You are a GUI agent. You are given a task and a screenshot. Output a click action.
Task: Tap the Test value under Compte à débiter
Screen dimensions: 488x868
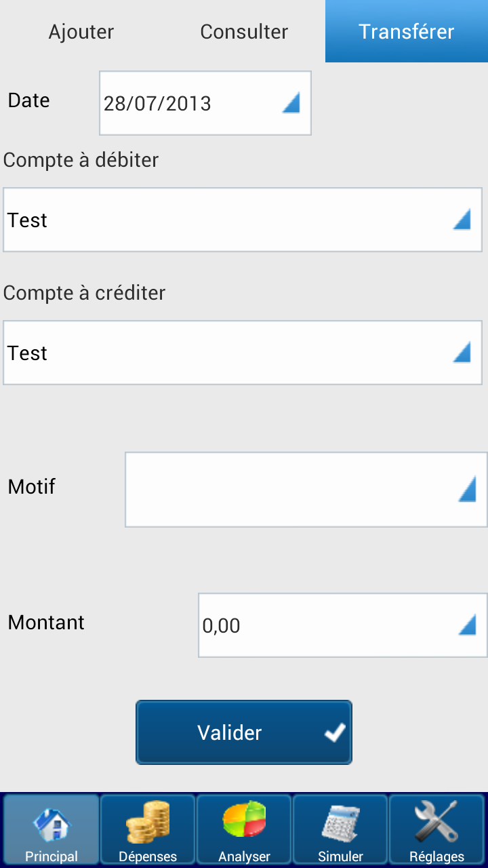click(28, 220)
